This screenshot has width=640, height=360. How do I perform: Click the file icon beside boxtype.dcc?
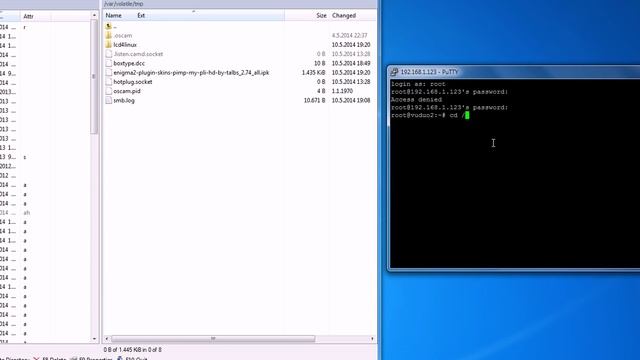(109, 63)
